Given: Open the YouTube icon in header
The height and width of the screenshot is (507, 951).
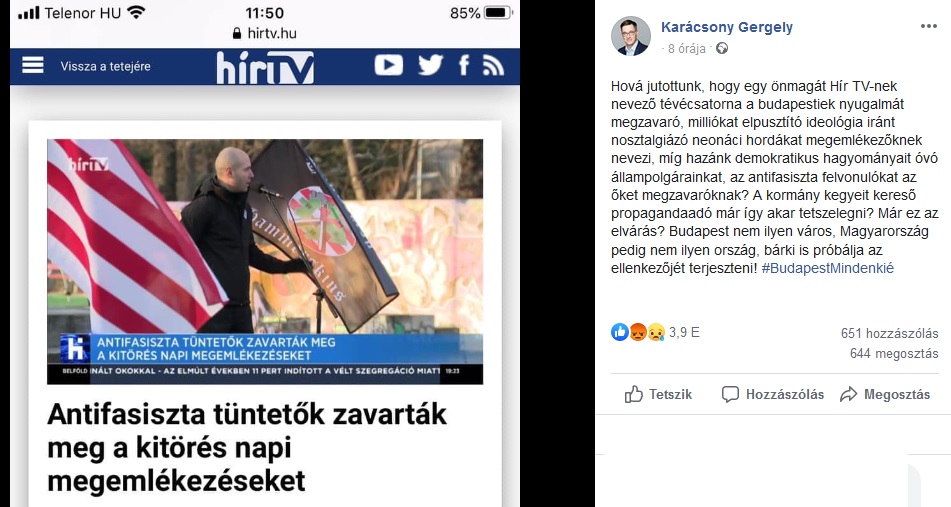Looking at the screenshot, I should click(389, 65).
